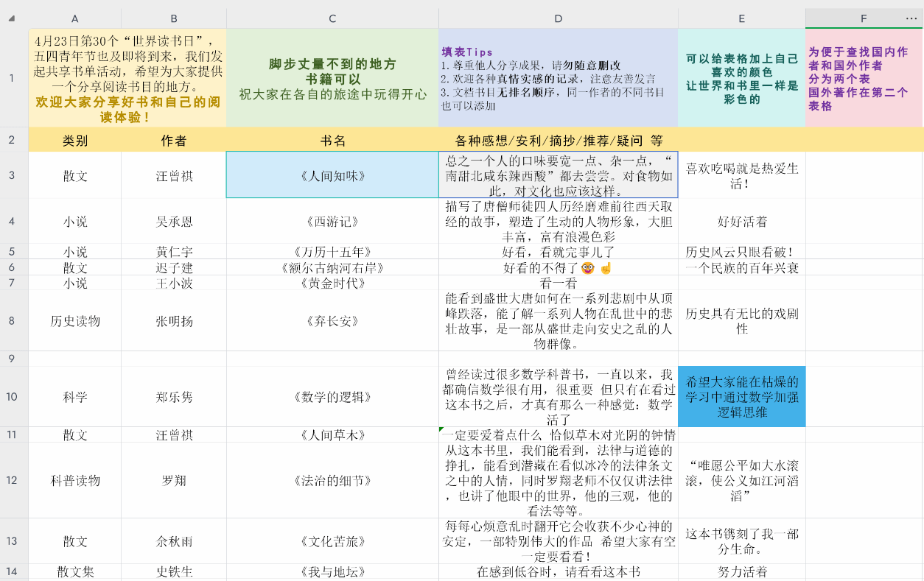Screen dimensions: 924x581
Task: Select the row 14 header
Action: (12, 571)
